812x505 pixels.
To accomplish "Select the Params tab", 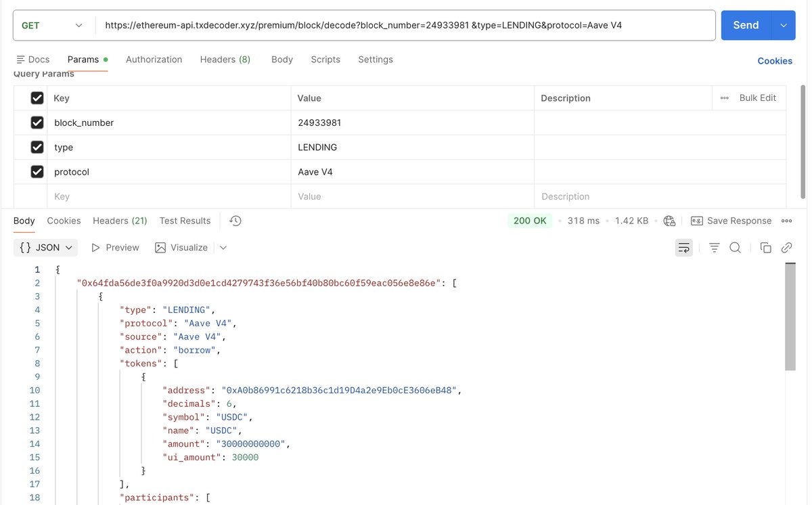I will click(87, 60).
